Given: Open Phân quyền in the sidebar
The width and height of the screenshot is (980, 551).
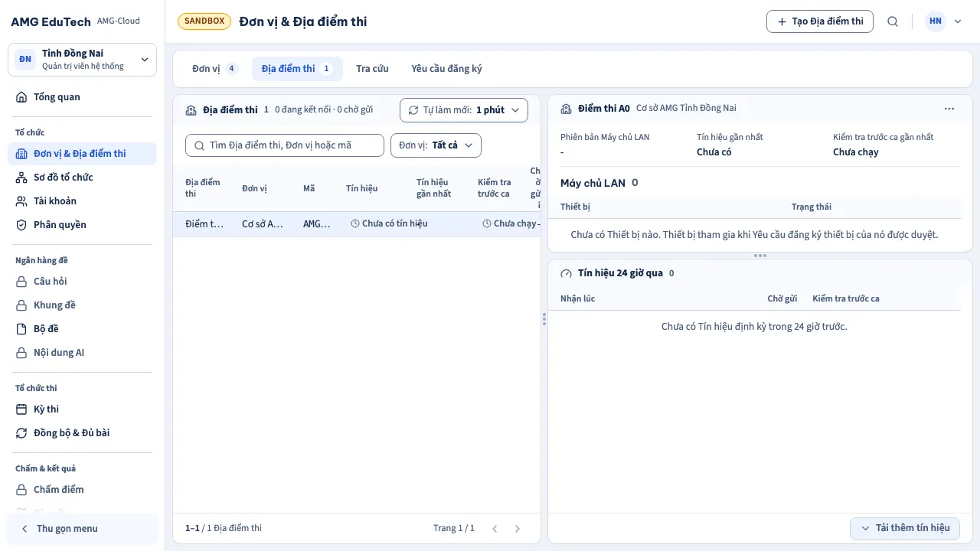Looking at the screenshot, I should 82,225.
